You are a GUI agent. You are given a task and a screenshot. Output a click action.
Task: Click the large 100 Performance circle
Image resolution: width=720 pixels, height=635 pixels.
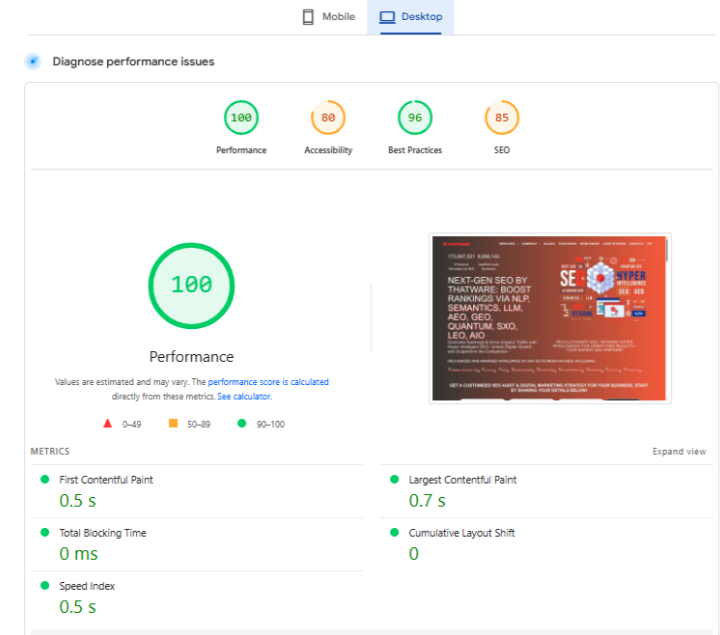191,284
